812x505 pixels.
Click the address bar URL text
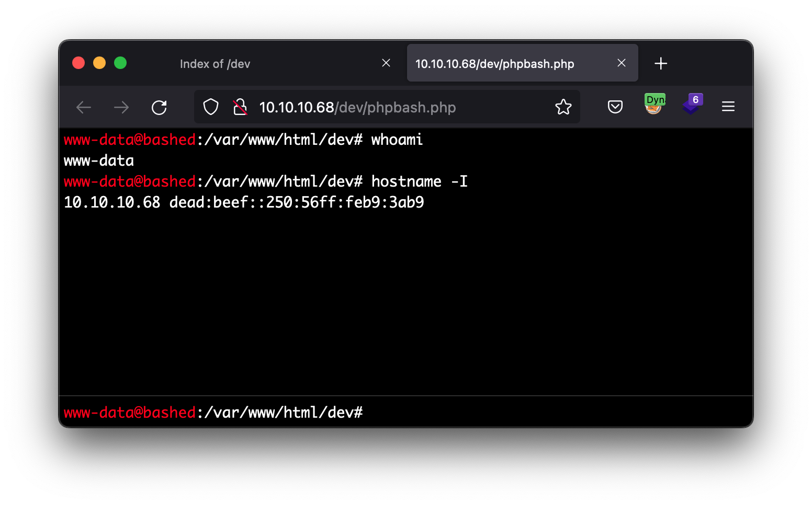click(x=357, y=108)
